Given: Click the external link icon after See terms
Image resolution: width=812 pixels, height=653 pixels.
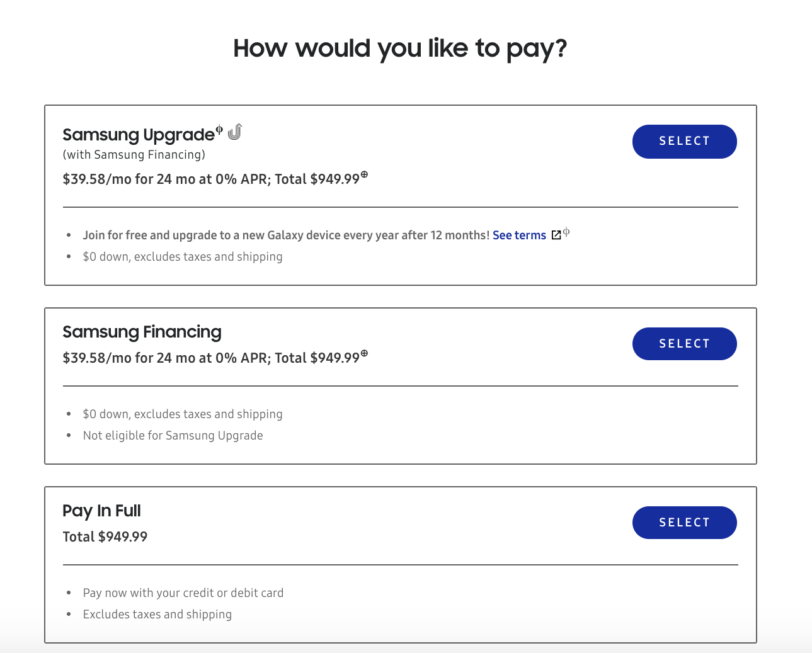Looking at the screenshot, I should (x=556, y=235).
